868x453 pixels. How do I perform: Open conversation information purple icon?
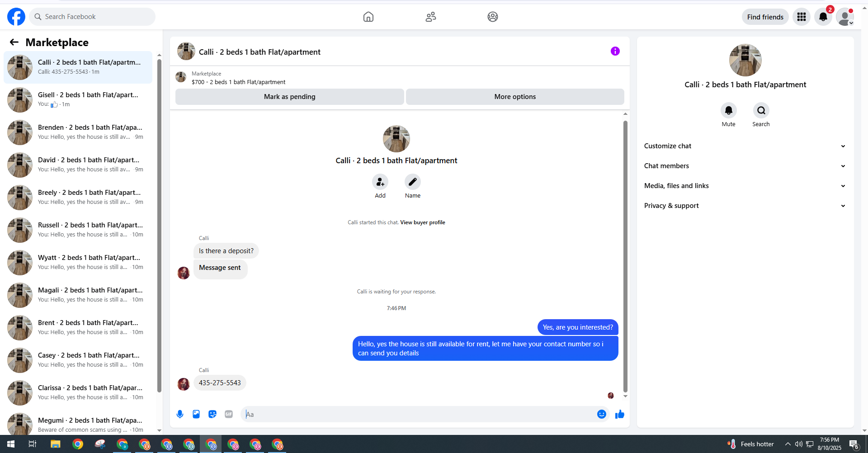point(615,51)
